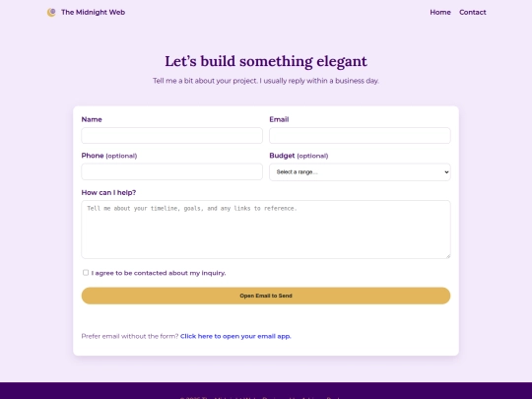
Task: Click the Name field label
Action: 92,119
